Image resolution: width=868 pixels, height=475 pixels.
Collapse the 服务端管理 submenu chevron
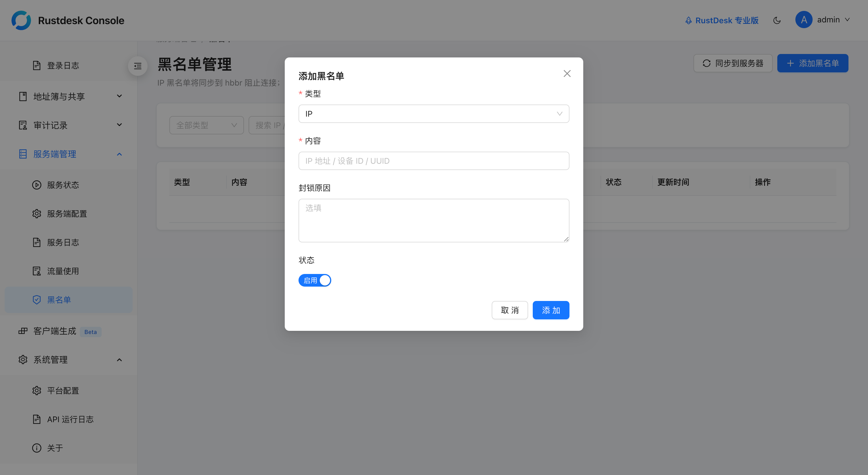pyautogui.click(x=119, y=154)
